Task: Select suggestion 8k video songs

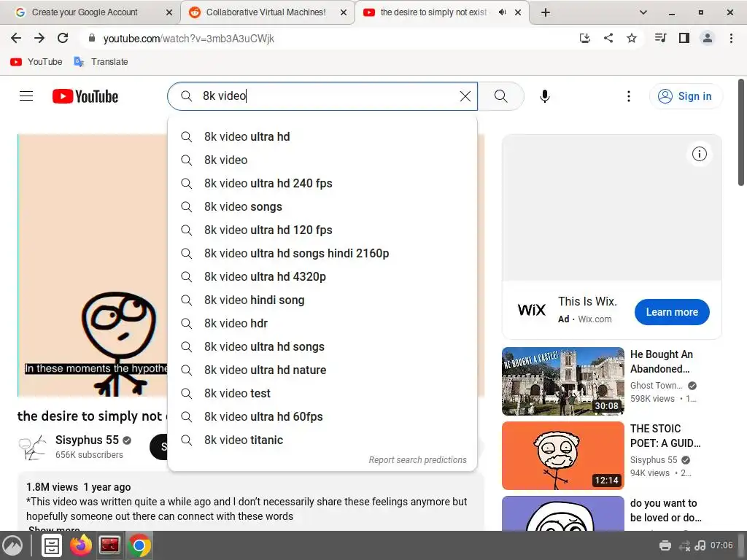Action: click(322, 206)
